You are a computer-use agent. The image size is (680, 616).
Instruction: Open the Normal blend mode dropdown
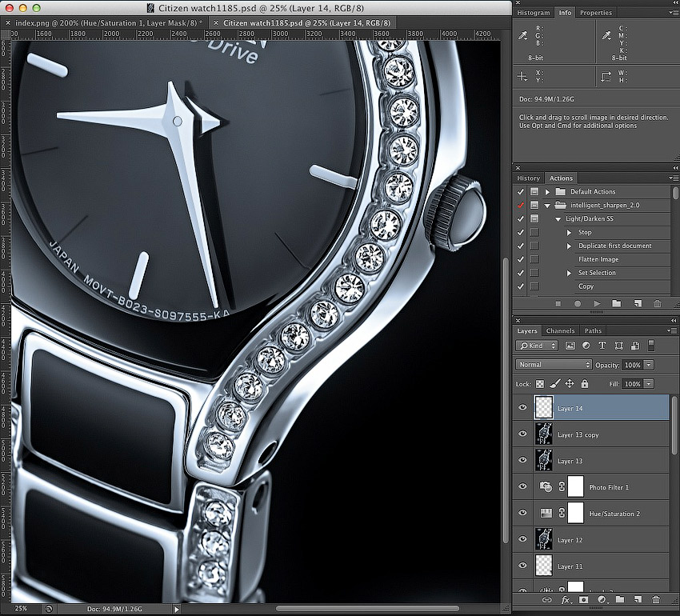pyautogui.click(x=554, y=365)
